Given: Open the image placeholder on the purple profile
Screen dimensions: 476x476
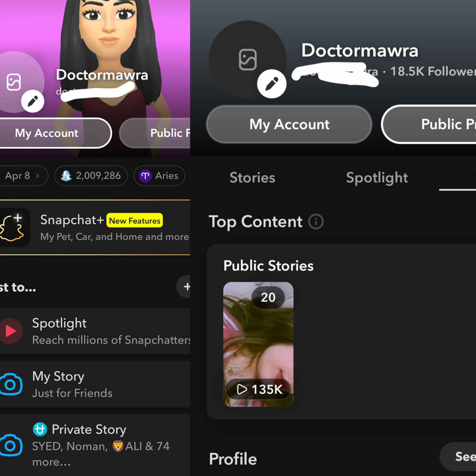Looking at the screenshot, I should click(x=13, y=82).
